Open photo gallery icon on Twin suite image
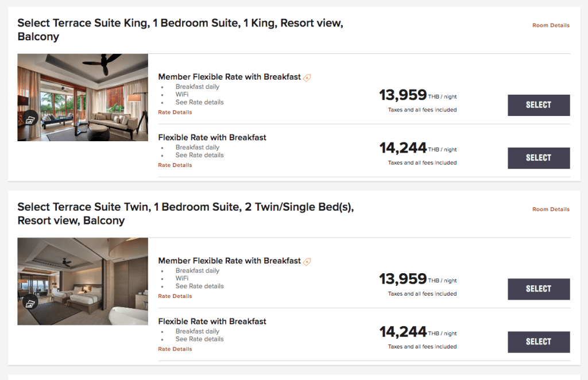 31,302
